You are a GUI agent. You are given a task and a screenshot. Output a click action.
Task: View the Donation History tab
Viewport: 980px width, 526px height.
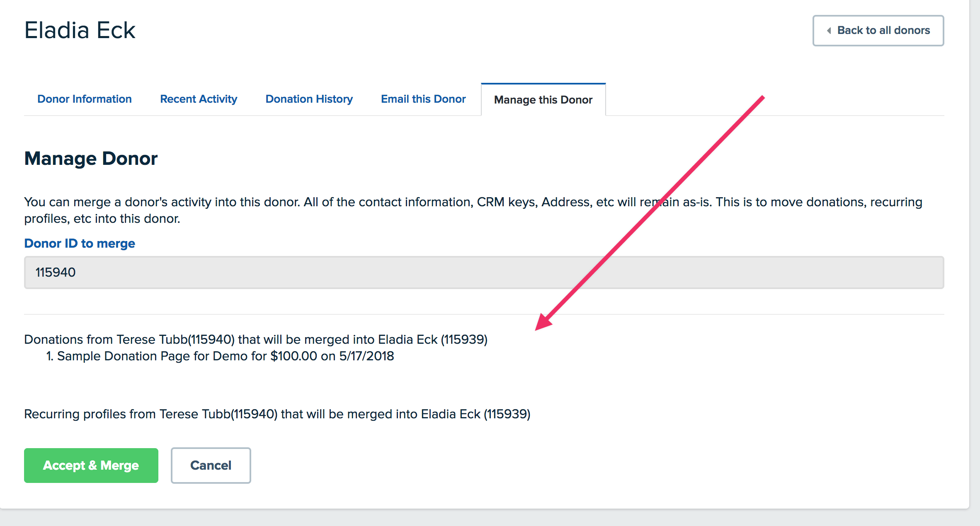click(x=309, y=99)
